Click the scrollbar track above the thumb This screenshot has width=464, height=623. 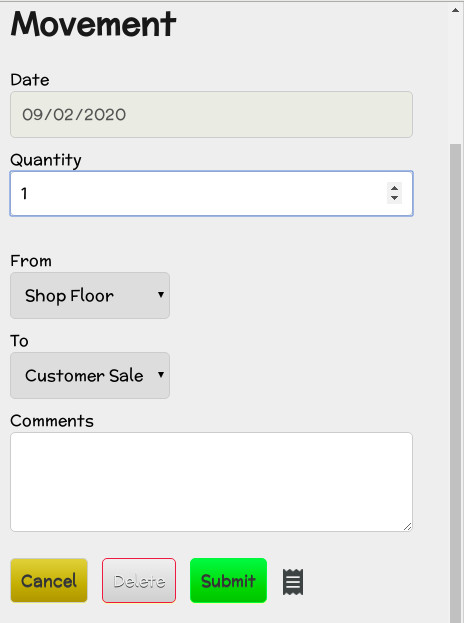point(455,79)
